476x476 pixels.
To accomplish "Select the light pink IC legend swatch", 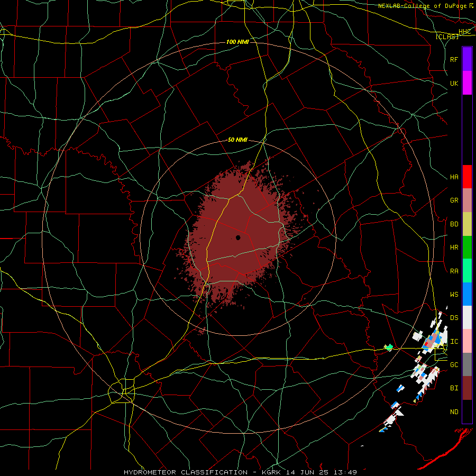I will [x=467, y=341].
